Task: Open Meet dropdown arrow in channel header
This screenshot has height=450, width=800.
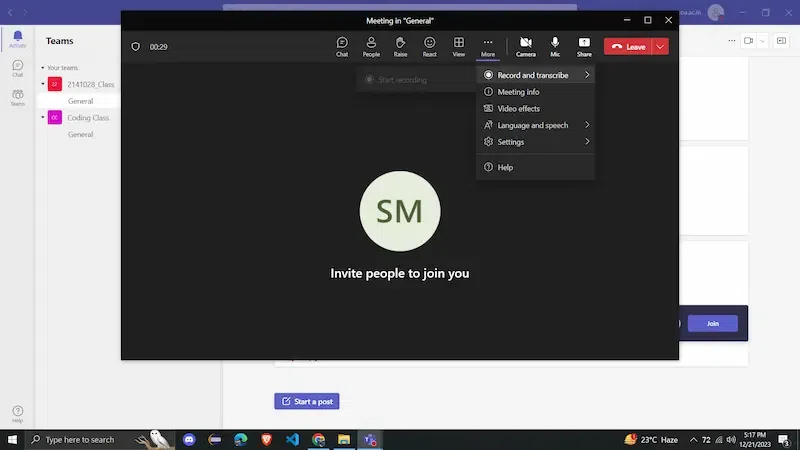Action: point(762,40)
